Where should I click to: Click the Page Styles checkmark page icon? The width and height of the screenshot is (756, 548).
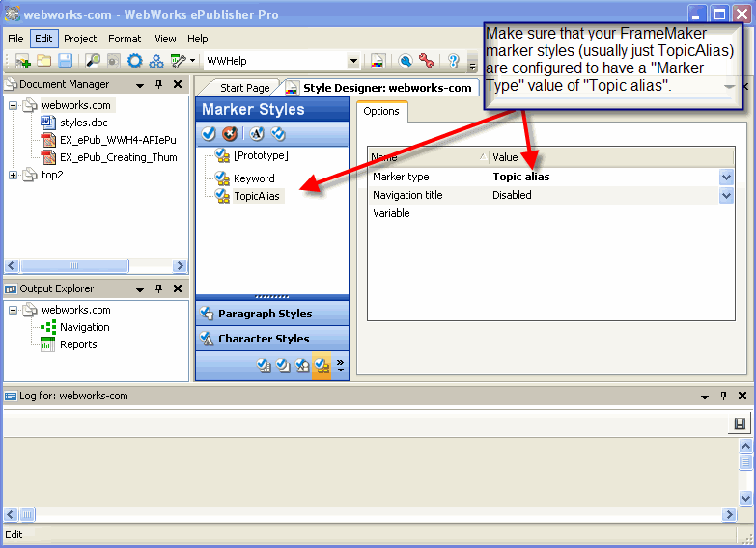tap(283, 366)
